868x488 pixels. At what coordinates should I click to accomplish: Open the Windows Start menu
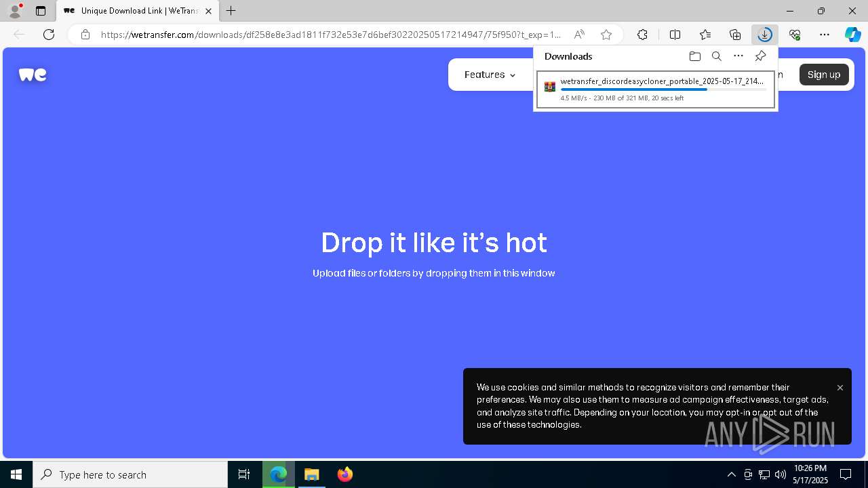16,474
